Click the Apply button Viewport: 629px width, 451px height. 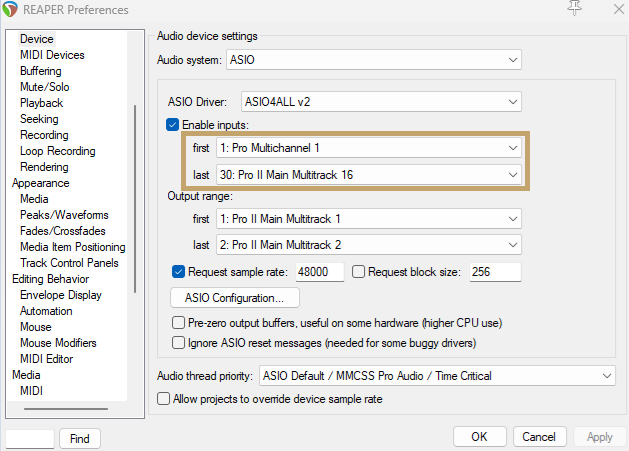tap(600, 437)
